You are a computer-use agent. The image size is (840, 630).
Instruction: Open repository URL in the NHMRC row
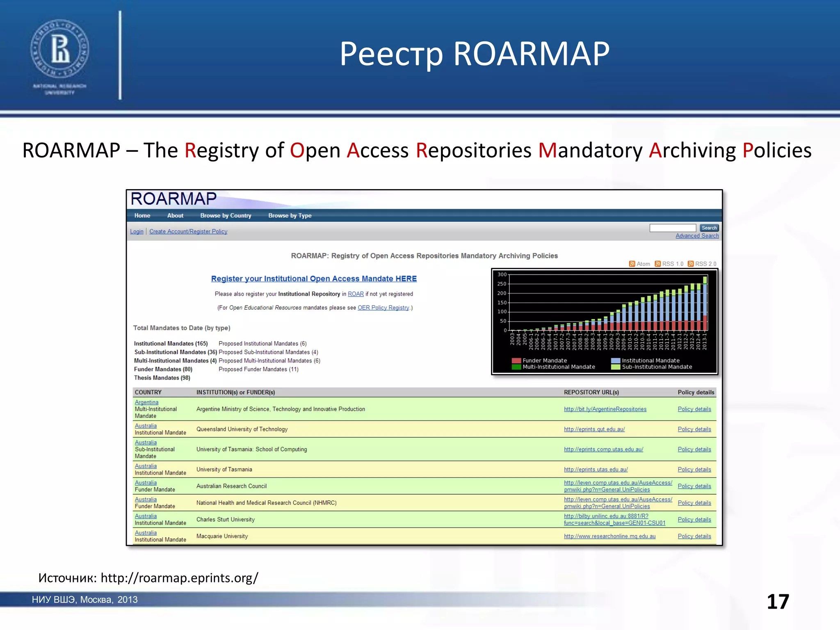pos(618,503)
